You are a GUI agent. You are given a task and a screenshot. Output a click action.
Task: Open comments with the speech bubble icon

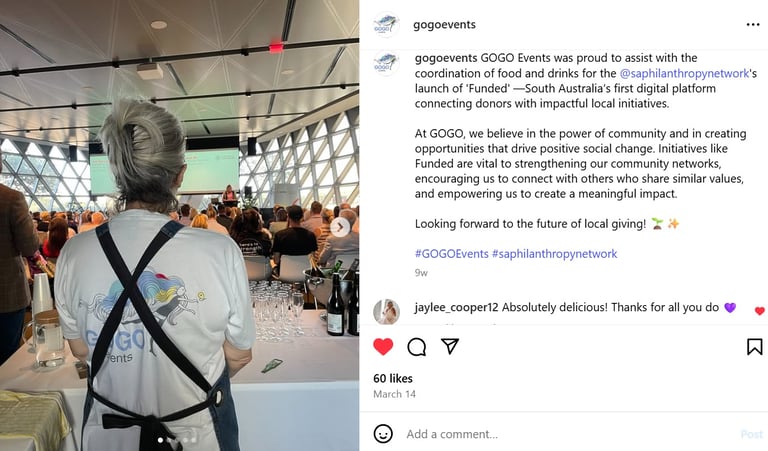pos(416,347)
